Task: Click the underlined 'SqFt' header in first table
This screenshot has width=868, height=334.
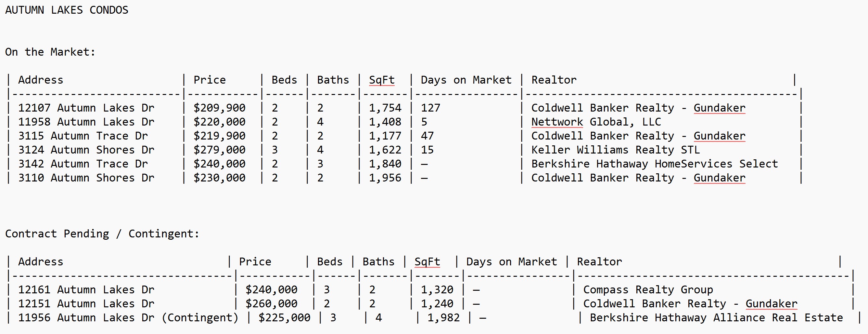Action: click(x=381, y=80)
